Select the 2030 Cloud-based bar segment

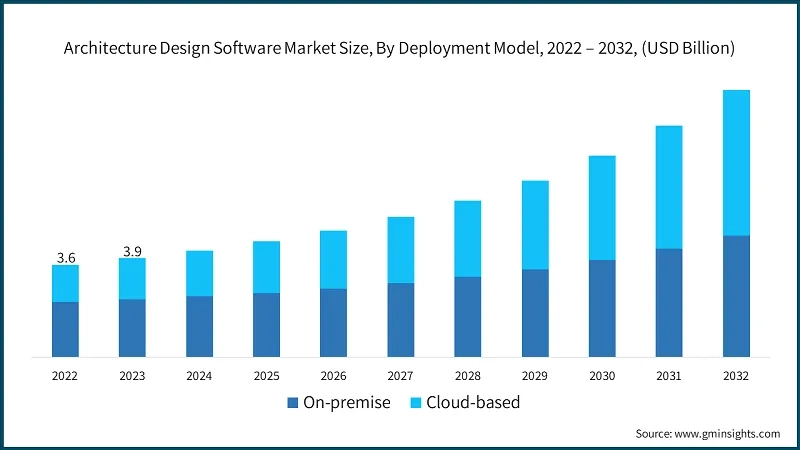(x=602, y=208)
